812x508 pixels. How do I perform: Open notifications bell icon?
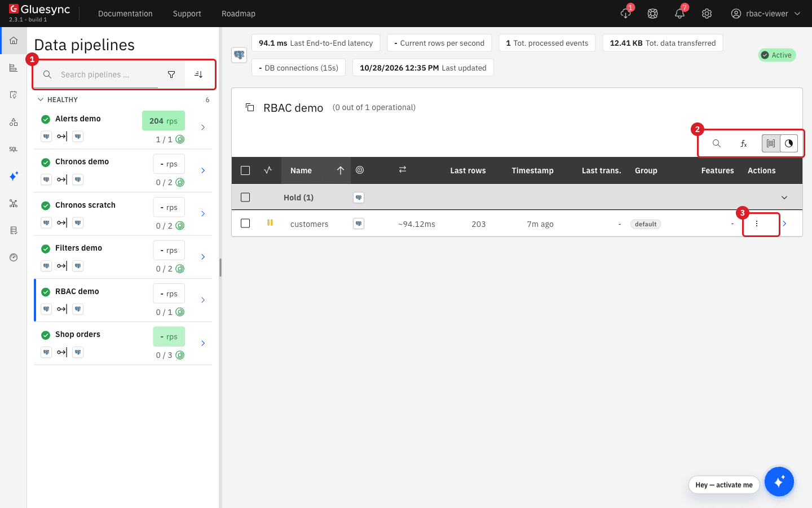coord(680,14)
